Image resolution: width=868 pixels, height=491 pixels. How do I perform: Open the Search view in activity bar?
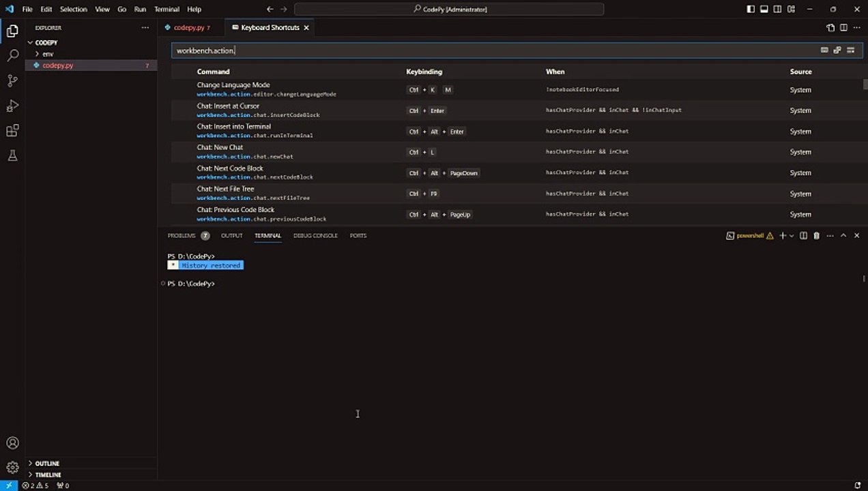(12, 56)
